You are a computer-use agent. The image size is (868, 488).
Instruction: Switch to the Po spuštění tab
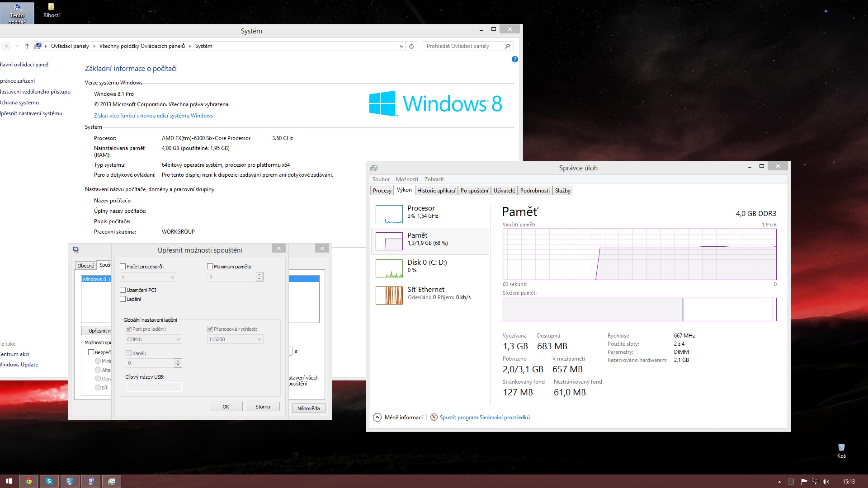(x=474, y=191)
